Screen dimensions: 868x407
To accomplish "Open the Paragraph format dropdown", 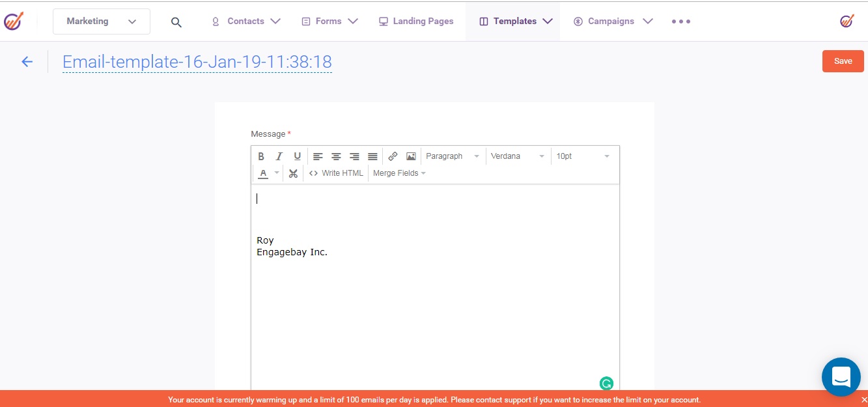I will click(453, 156).
